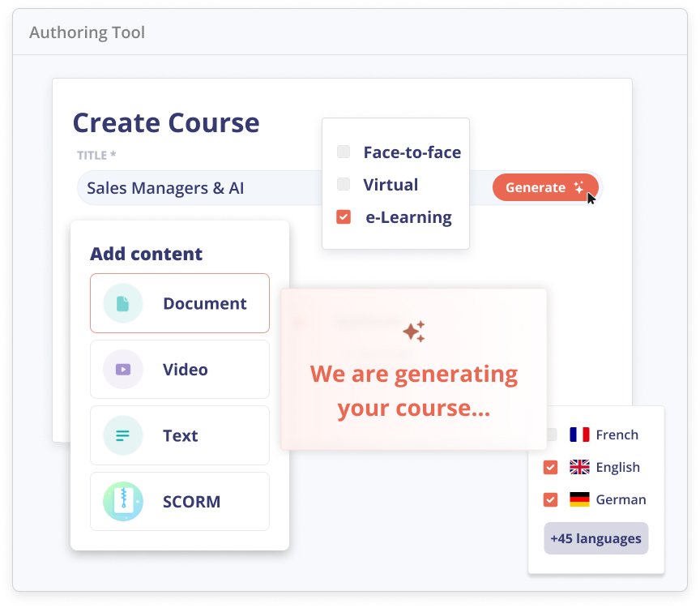700x608 pixels.
Task: Uncheck the e-Learning checkbox
Action: [x=344, y=216]
